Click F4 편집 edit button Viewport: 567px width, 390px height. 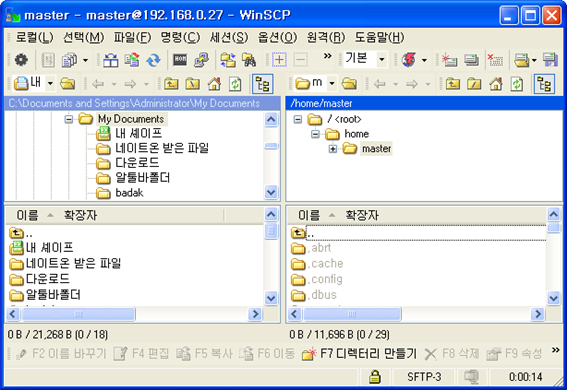click(x=141, y=353)
